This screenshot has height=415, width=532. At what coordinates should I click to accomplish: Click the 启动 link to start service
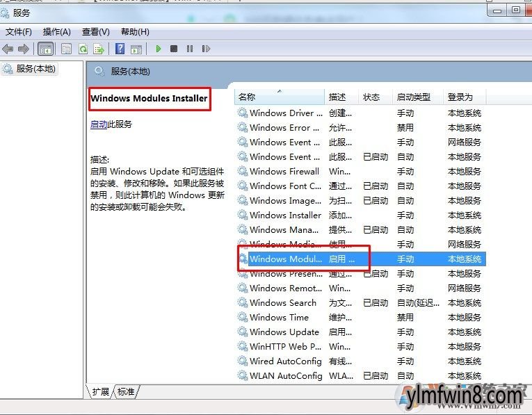pyautogui.click(x=99, y=124)
